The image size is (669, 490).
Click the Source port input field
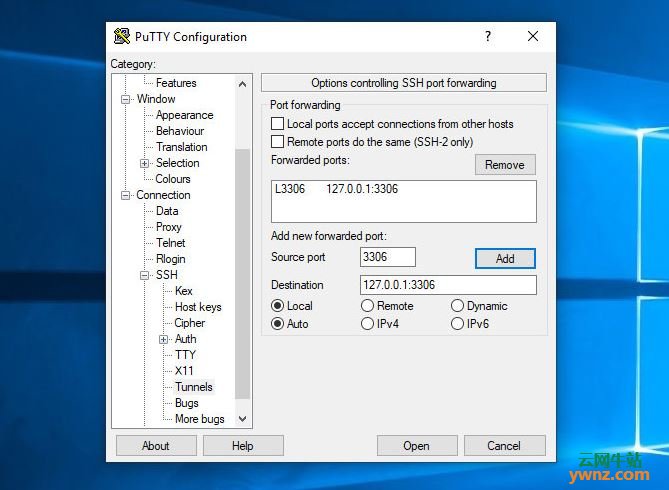(x=387, y=257)
